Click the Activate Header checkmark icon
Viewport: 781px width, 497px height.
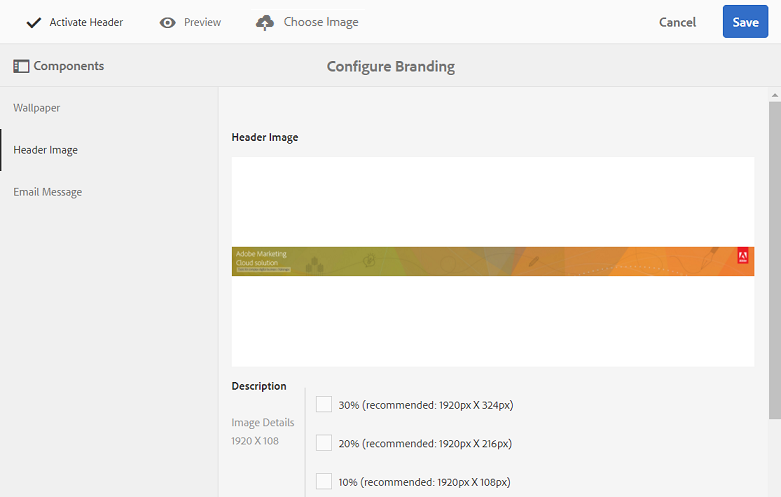[33, 22]
